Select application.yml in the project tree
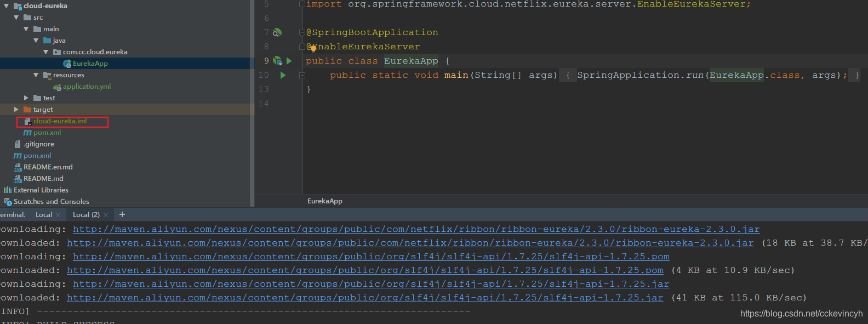The height and width of the screenshot is (324, 868). coord(87,87)
